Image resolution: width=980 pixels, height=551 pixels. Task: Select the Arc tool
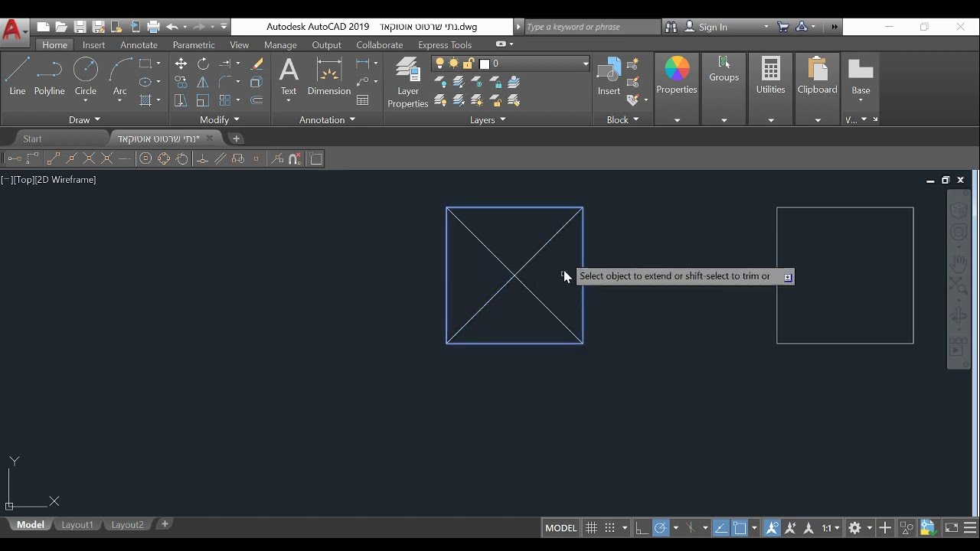point(119,77)
